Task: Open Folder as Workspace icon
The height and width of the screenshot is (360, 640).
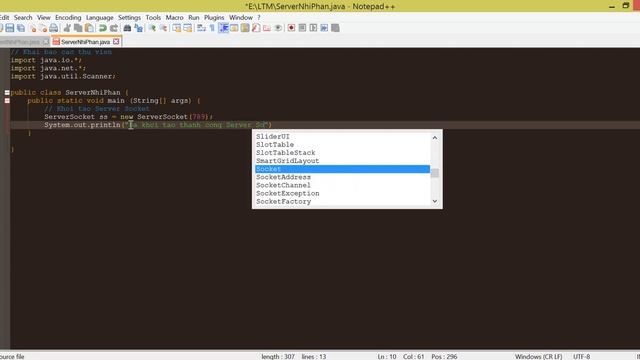Action: [267, 28]
